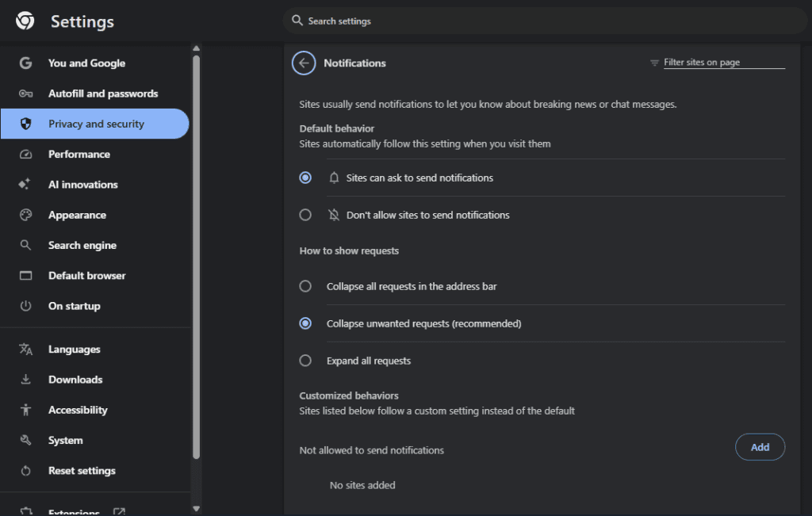Open Languages settings
The image size is (812, 516).
(x=95, y=350)
